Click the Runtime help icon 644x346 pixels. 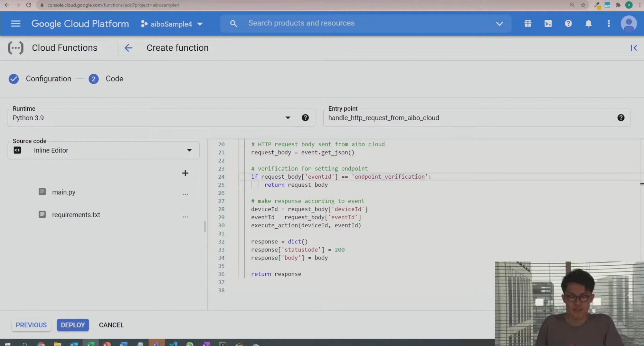click(x=305, y=118)
